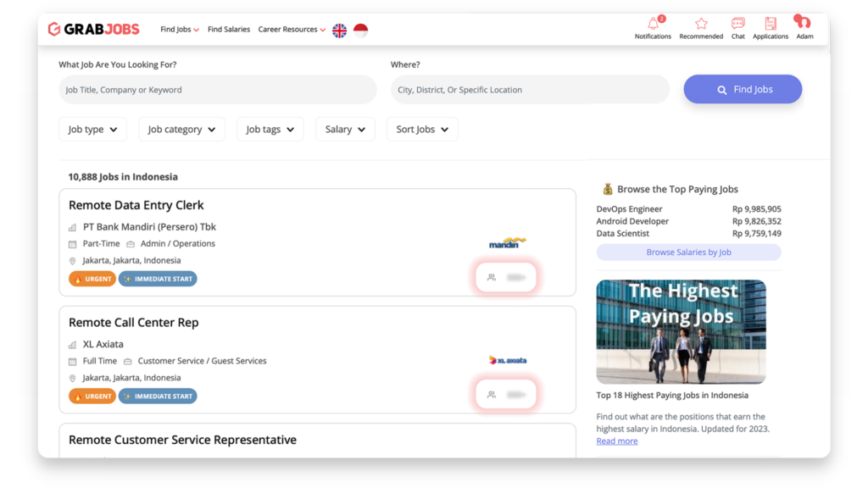This screenshot has width=868, height=488.
Task: Click applicants count on Data Entry Clerk card
Action: coord(506,277)
